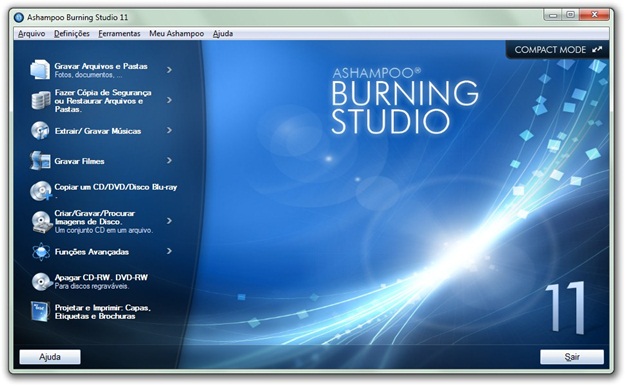
Task: Select Extrair/ Gravar Músicas label
Action: 98,131
